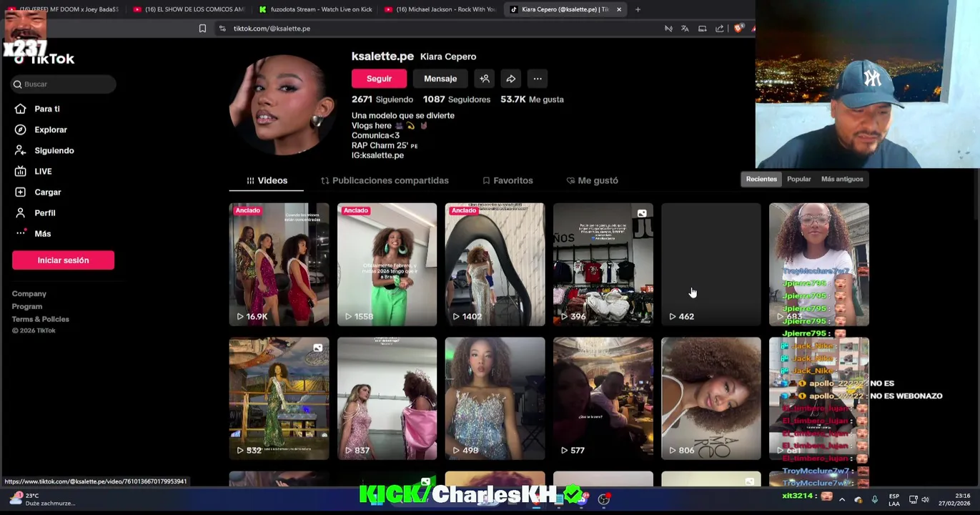Image resolution: width=980 pixels, height=515 pixels.
Task: Go to the Siguiendo page
Action: tap(54, 150)
